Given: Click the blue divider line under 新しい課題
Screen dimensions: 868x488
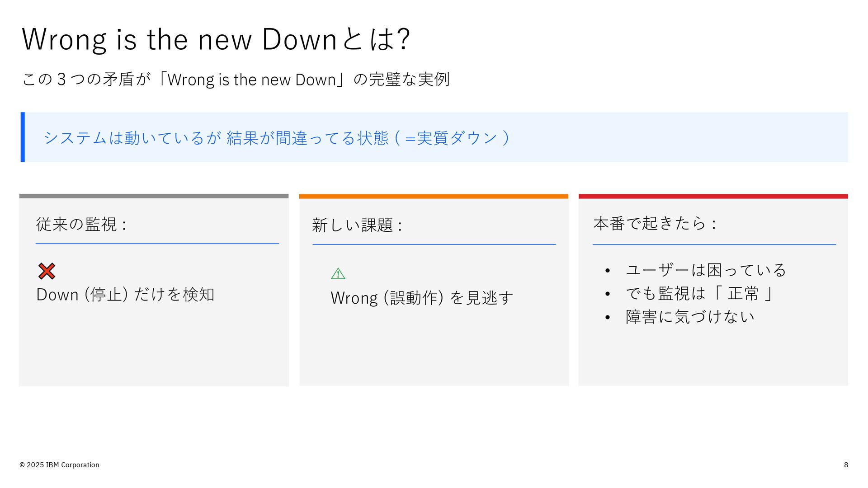Looking at the screenshot, I should [x=434, y=244].
